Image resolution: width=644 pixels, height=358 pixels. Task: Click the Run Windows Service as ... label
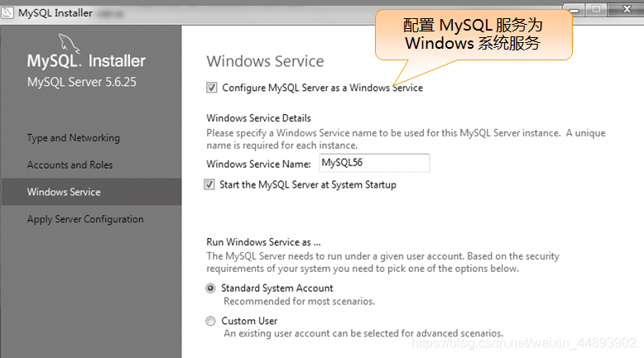click(263, 242)
